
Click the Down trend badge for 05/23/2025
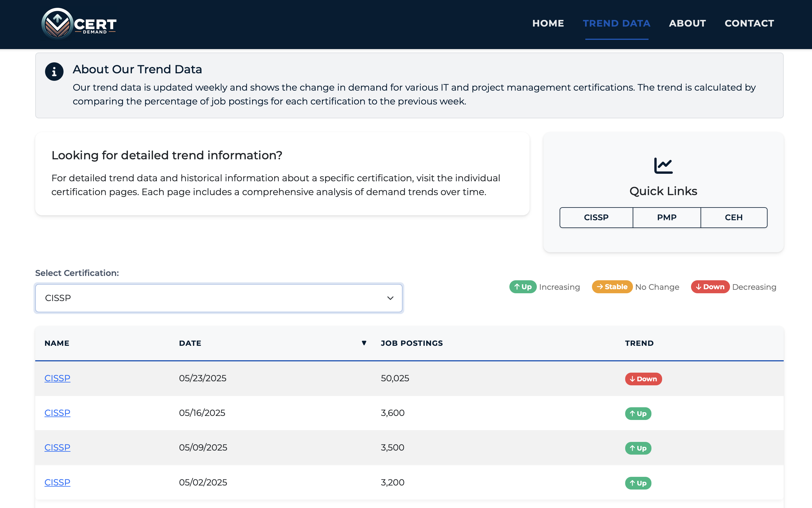[643, 379]
